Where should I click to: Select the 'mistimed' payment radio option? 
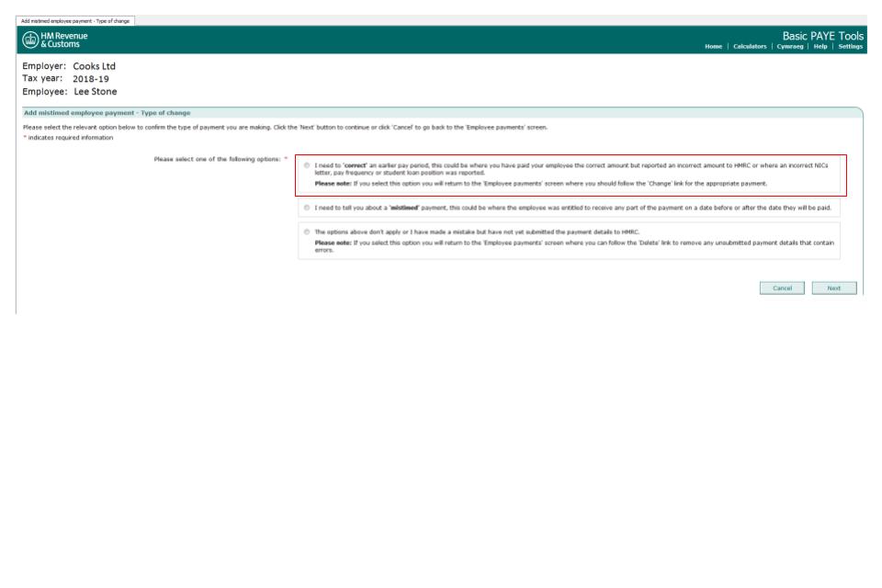[307, 208]
